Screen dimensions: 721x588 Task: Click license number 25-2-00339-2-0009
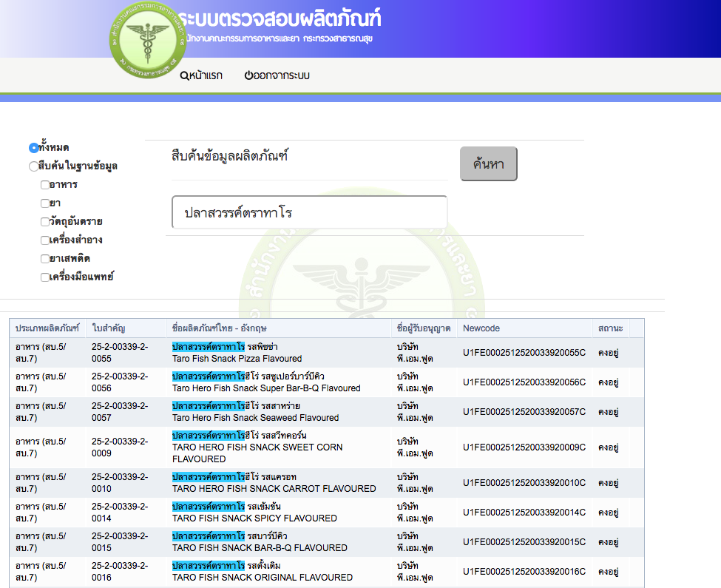(120, 447)
